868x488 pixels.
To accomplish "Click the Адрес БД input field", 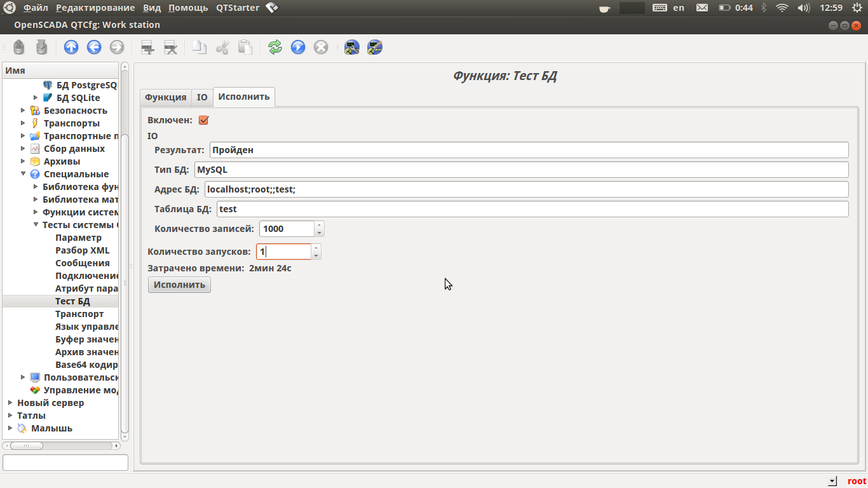I will (526, 189).
